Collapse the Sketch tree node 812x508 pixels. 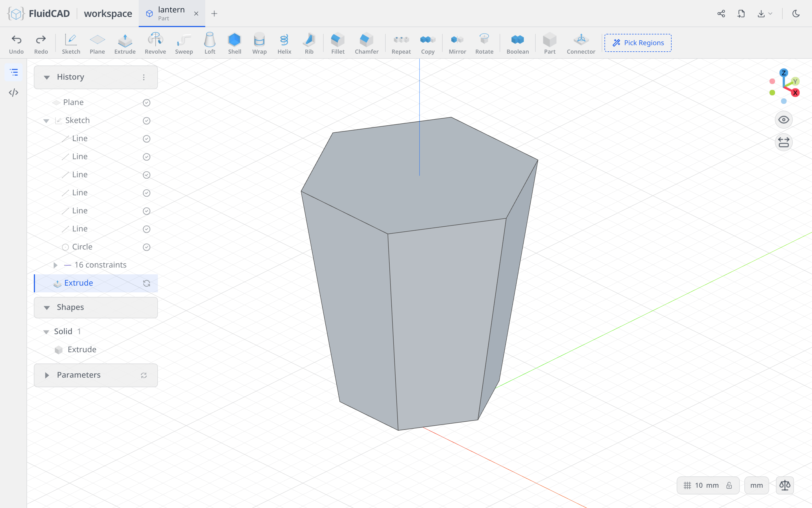46,121
